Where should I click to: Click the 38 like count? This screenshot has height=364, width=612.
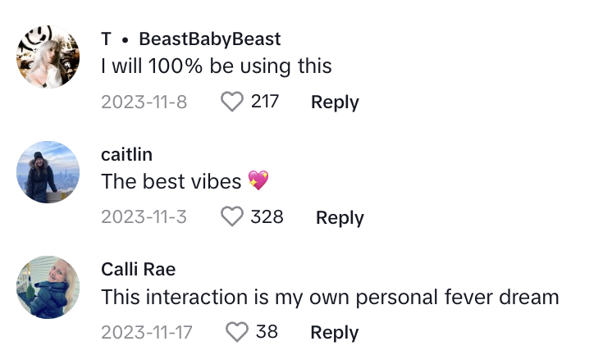pyautogui.click(x=267, y=332)
